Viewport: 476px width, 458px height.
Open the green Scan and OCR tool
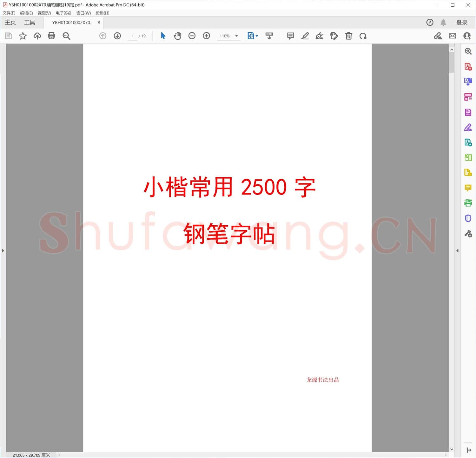pyautogui.click(x=468, y=203)
